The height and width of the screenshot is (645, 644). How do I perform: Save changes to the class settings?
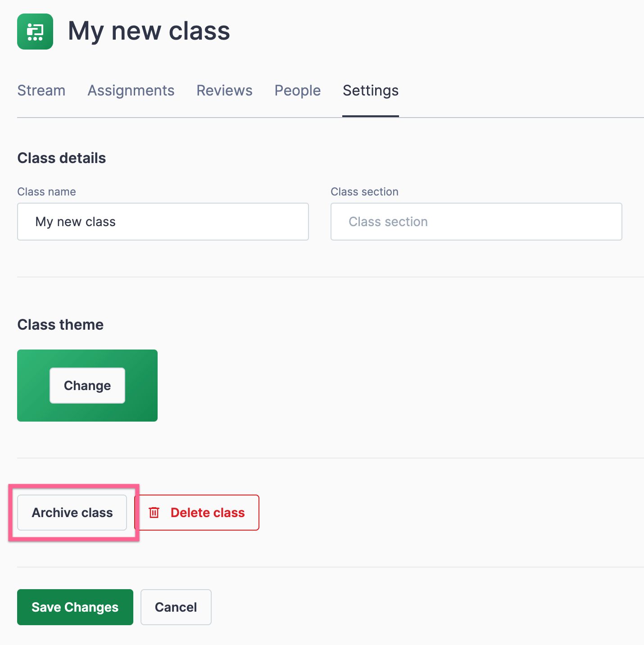pyautogui.click(x=75, y=607)
